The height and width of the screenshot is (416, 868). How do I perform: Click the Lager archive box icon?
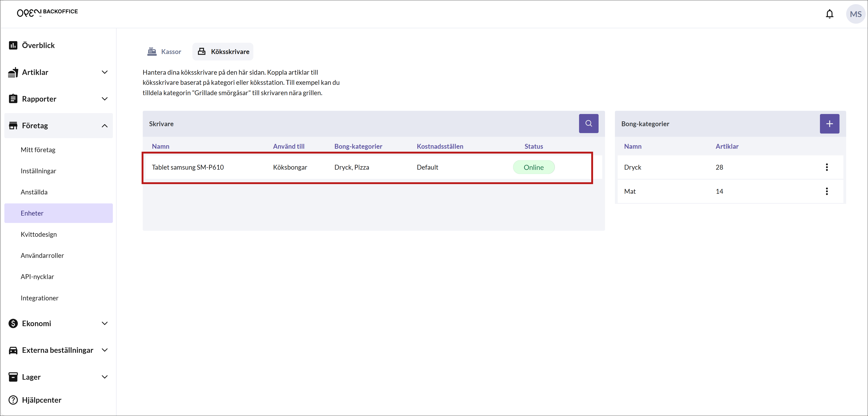point(13,377)
